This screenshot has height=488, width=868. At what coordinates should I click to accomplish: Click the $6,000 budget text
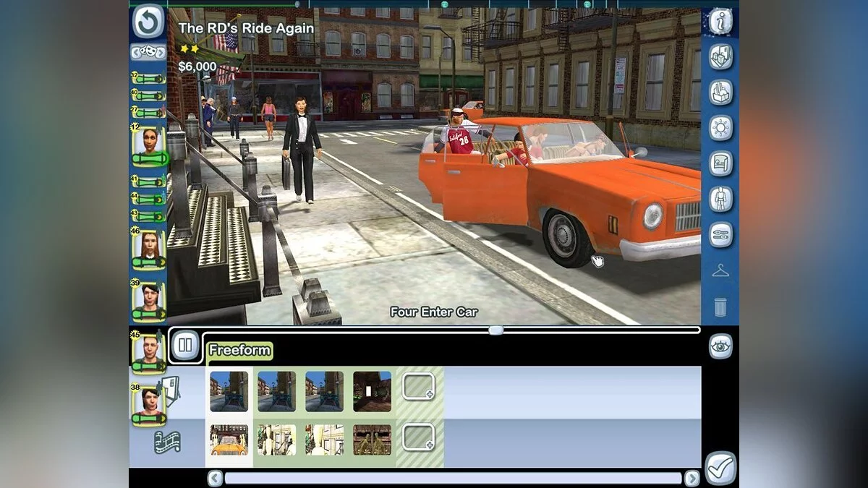[x=197, y=67]
